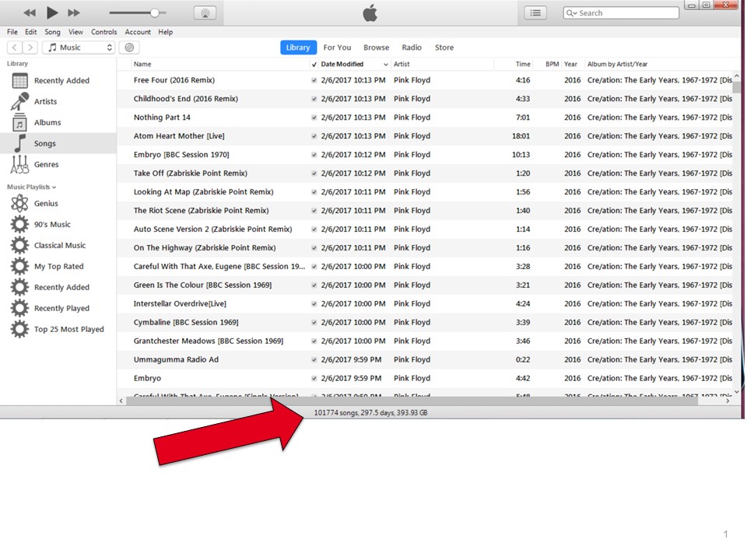The image size is (747, 560).
Task: Switch to the Browse tab
Action: pos(376,47)
